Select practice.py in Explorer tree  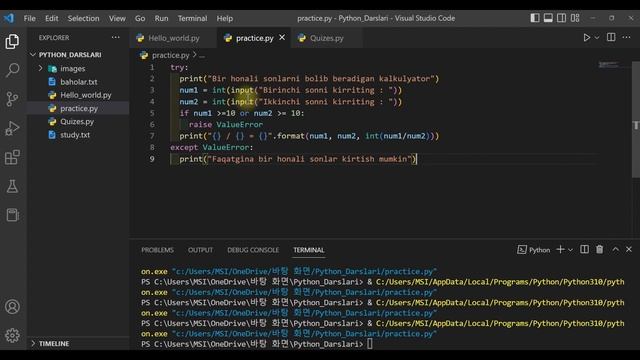tap(79, 109)
